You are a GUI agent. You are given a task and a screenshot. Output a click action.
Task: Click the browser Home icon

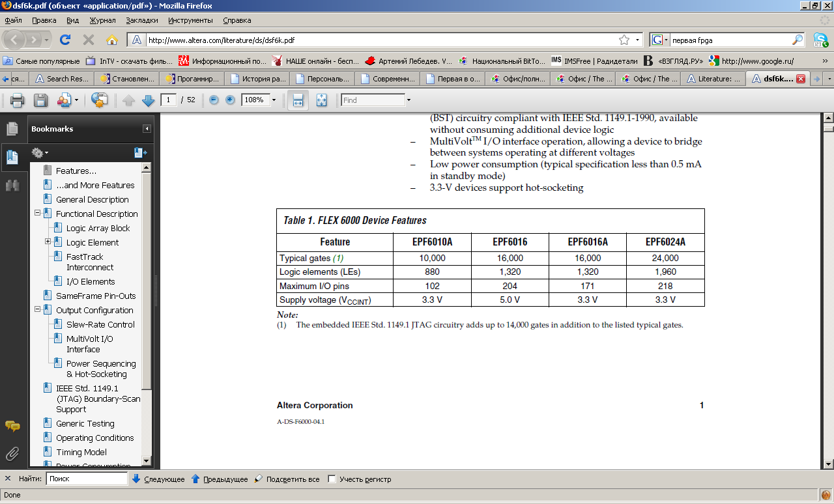[x=112, y=40]
